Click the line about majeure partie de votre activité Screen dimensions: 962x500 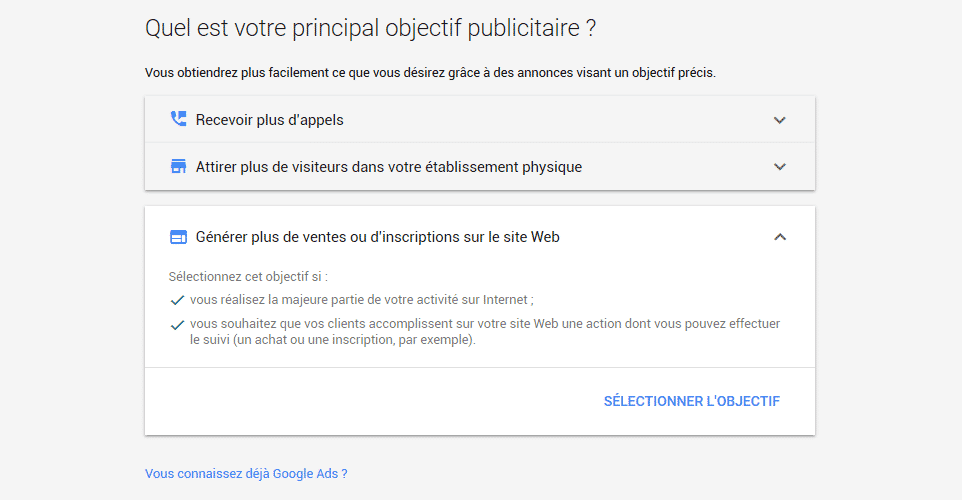point(361,300)
